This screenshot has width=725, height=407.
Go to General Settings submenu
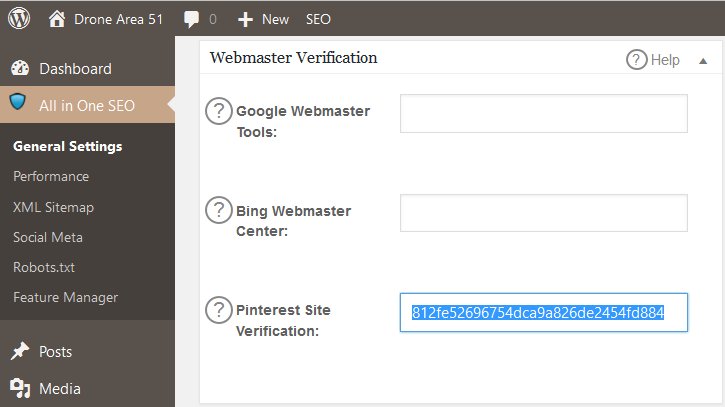click(x=68, y=146)
